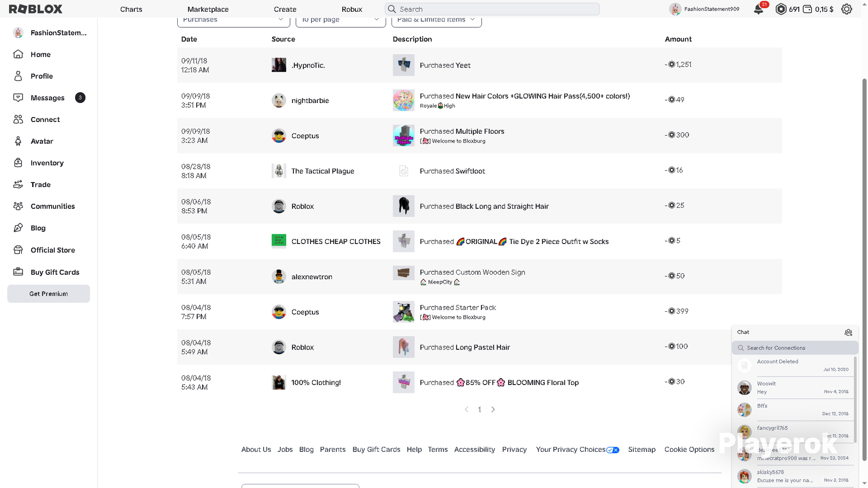The height and width of the screenshot is (488, 868).
Task: Open the Create tab
Action: (285, 9)
